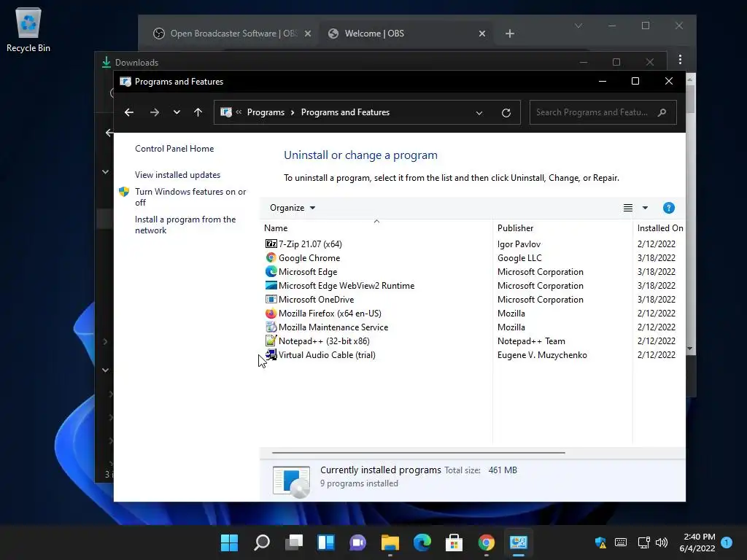The height and width of the screenshot is (560, 747).
Task: Open the Organize dropdown menu
Action: pos(293,208)
